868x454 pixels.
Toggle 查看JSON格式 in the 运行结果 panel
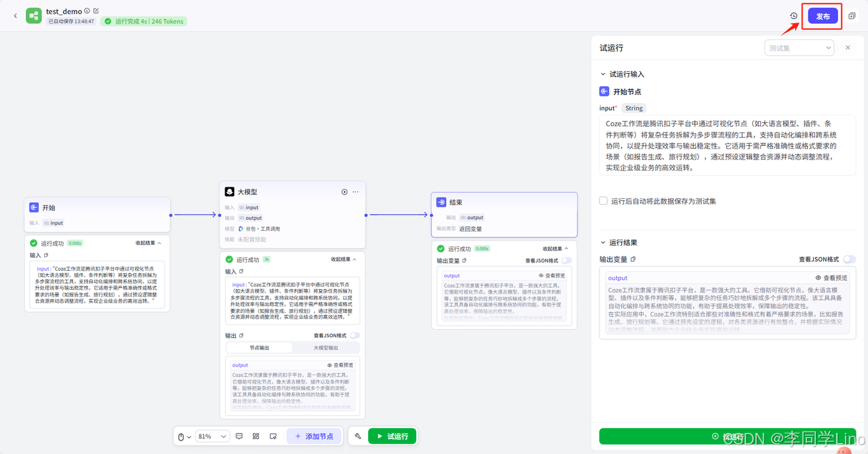849,259
